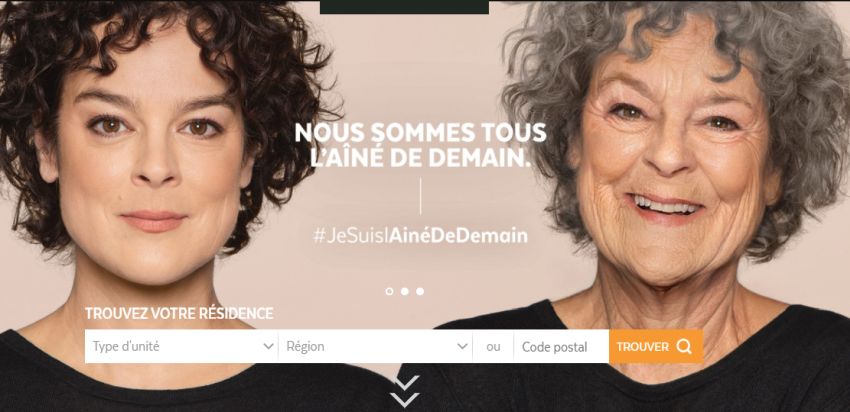Click the dark bar at the top center
The width and height of the screenshot is (850, 412).
coord(404,7)
